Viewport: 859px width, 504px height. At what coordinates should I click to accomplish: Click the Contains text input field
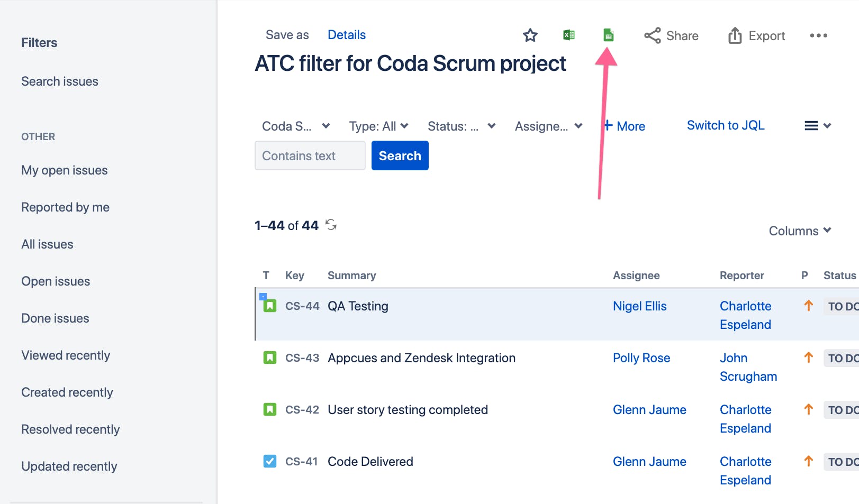click(x=310, y=155)
